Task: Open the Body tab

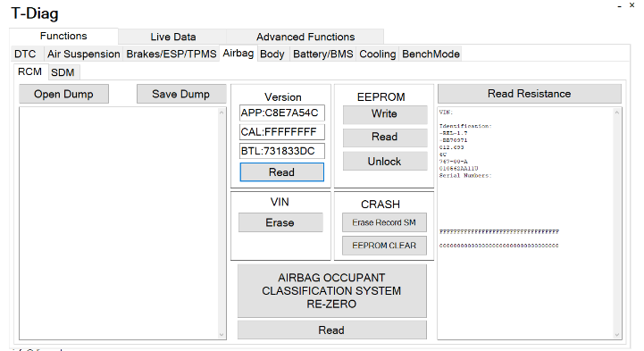Action: [272, 54]
